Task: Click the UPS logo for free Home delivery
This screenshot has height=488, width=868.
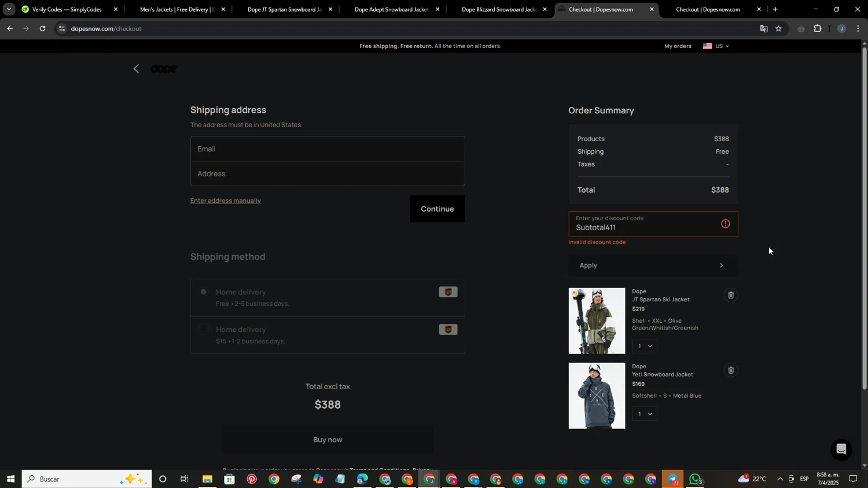Action: 448,292
